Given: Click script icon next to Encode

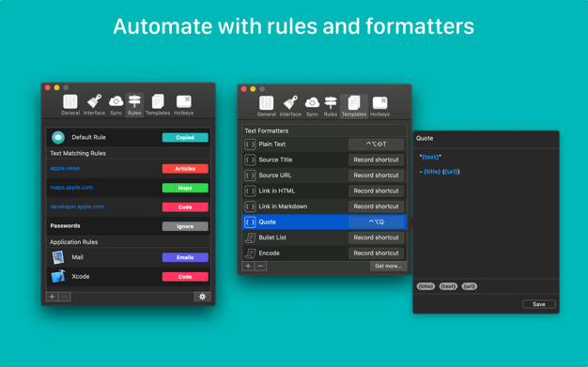Looking at the screenshot, I should click(250, 253).
